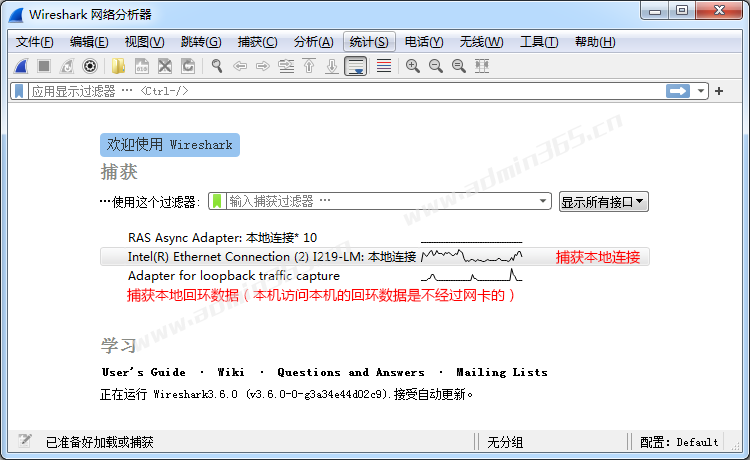Image resolution: width=750 pixels, height=460 pixels.
Task: Open the 工具(T) menu
Action: pyautogui.click(x=539, y=42)
